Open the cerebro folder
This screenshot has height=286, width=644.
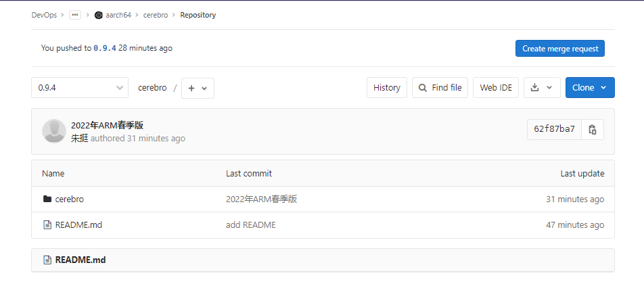[x=70, y=199]
